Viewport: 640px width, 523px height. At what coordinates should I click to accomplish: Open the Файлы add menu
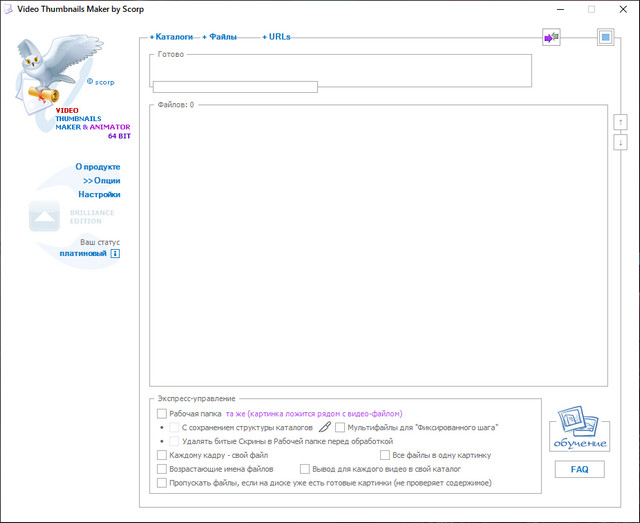pyautogui.click(x=222, y=36)
